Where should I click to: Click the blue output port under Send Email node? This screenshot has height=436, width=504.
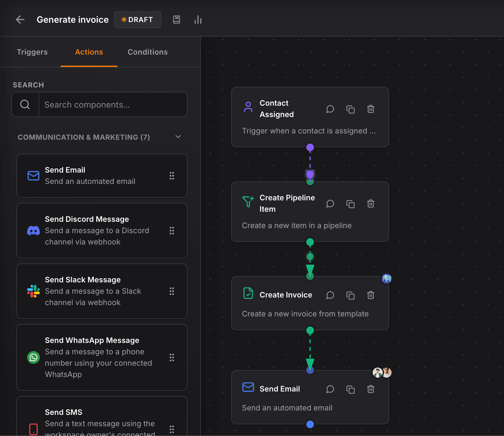[x=310, y=424]
